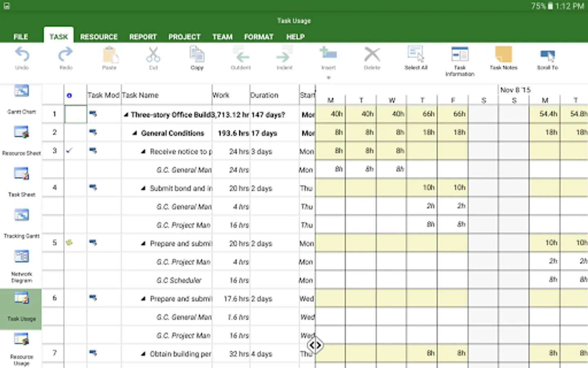Collapse row 6 Prepare and submit task
Viewport: 588px width, 368px height.
point(143,299)
